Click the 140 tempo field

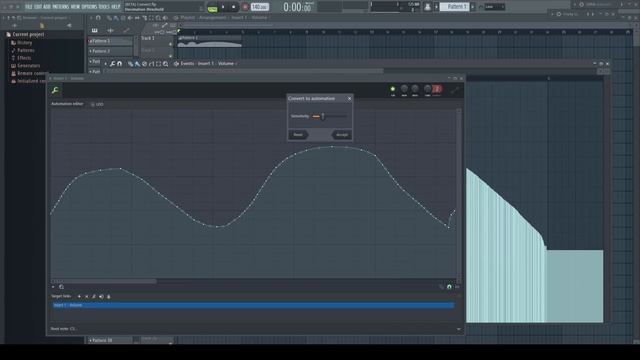click(x=259, y=7)
